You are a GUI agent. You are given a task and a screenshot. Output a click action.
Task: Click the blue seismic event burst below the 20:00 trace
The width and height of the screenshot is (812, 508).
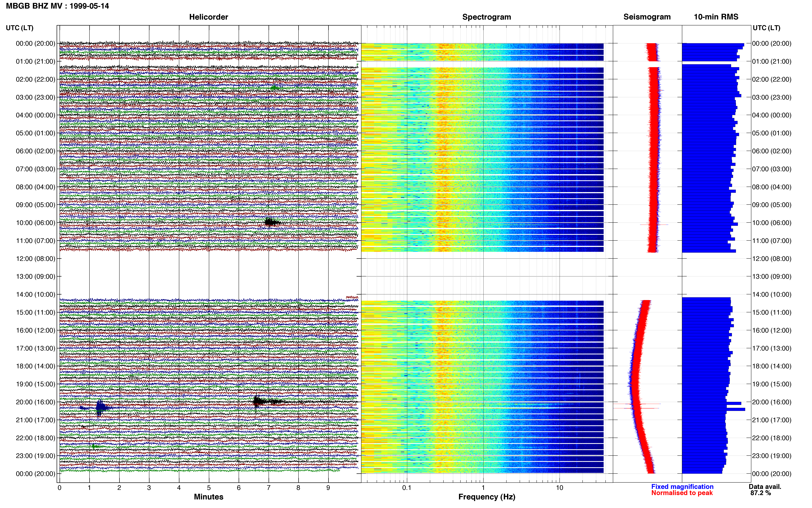[x=101, y=408]
